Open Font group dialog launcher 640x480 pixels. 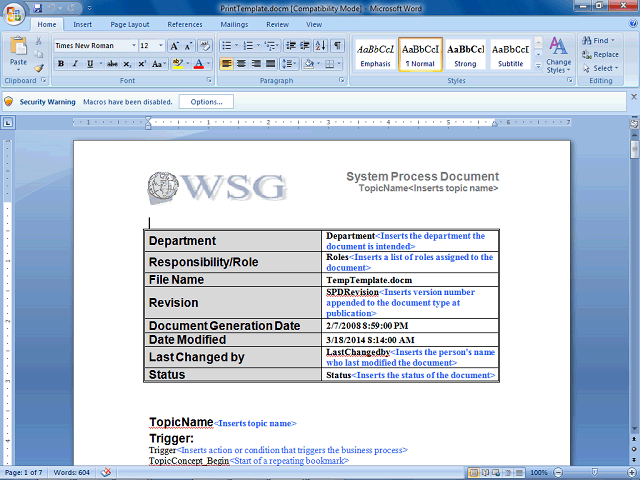coord(209,80)
